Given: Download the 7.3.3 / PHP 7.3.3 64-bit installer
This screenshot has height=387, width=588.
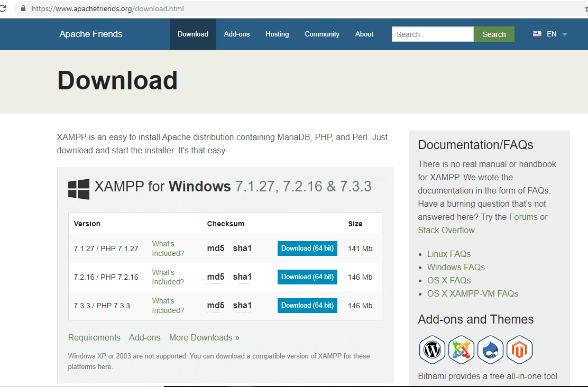Looking at the screenshot, I should tap(307, 306).
